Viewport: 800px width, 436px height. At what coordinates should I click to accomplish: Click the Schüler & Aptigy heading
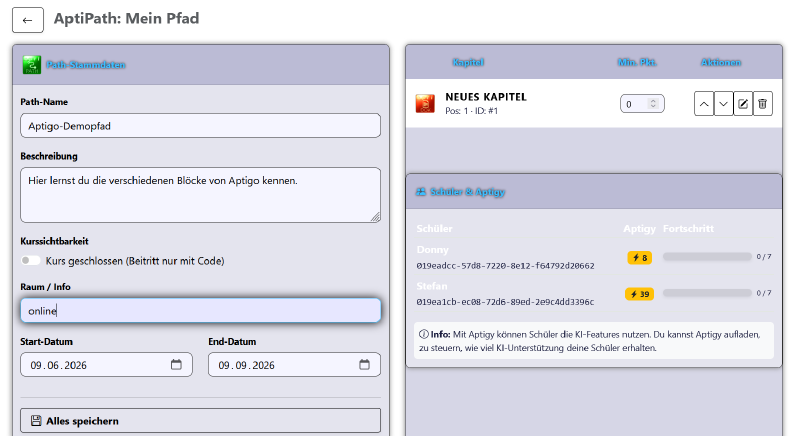(467, 192)
